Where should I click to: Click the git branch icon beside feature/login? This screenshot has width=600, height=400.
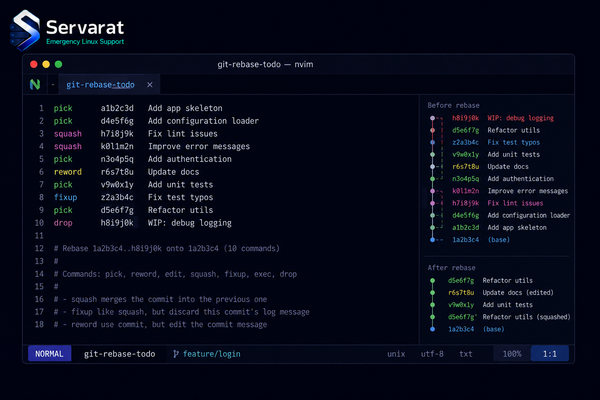coord(176,354)
